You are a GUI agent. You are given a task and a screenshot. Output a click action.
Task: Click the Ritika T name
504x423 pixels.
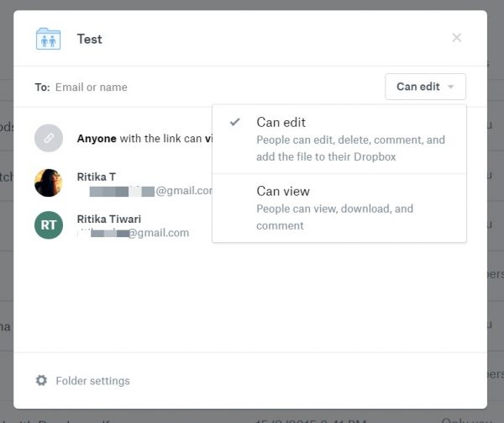coord(96,177)
